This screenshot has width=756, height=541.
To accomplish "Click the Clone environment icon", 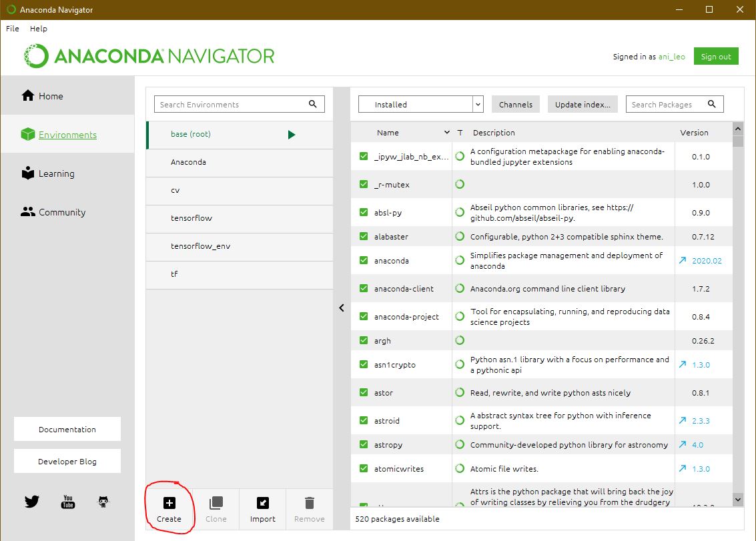I will pyautogui.click(x=216, y=503).
